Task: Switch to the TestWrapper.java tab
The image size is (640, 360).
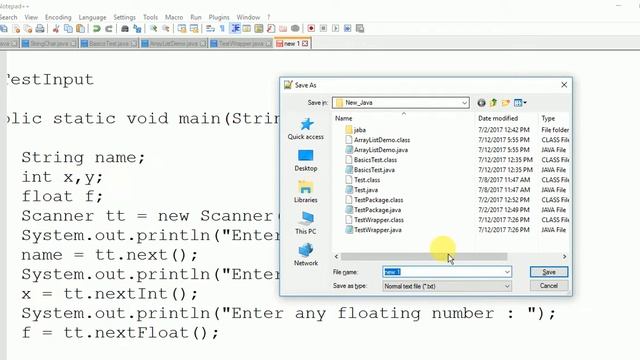Action: point(241,43)
